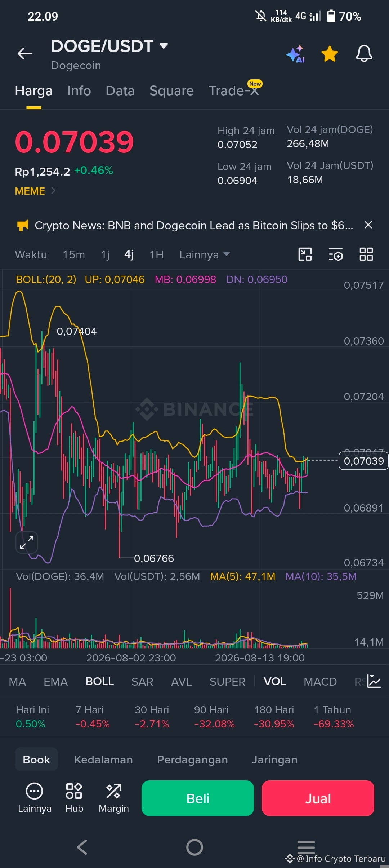Tap the 7 Hari -0.45% change
The height and width of the screenshot is (868, 389).
pos(93,717)
